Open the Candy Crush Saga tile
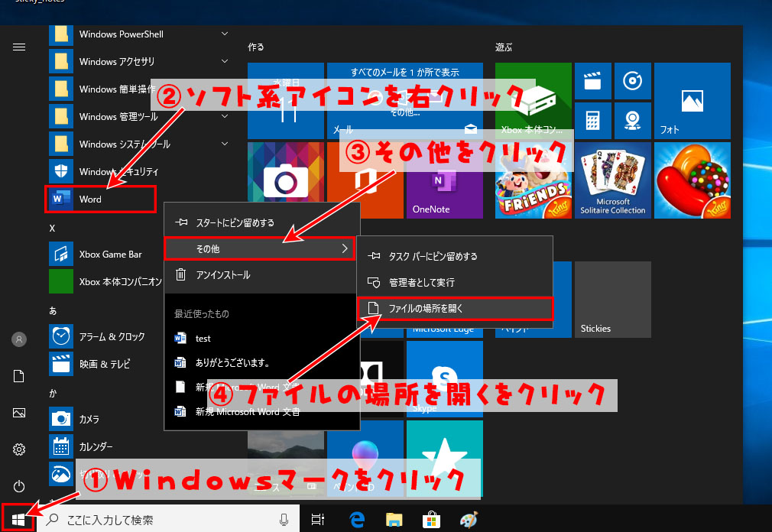This screenshot has height=532, width=772. [x=693, y=180]
